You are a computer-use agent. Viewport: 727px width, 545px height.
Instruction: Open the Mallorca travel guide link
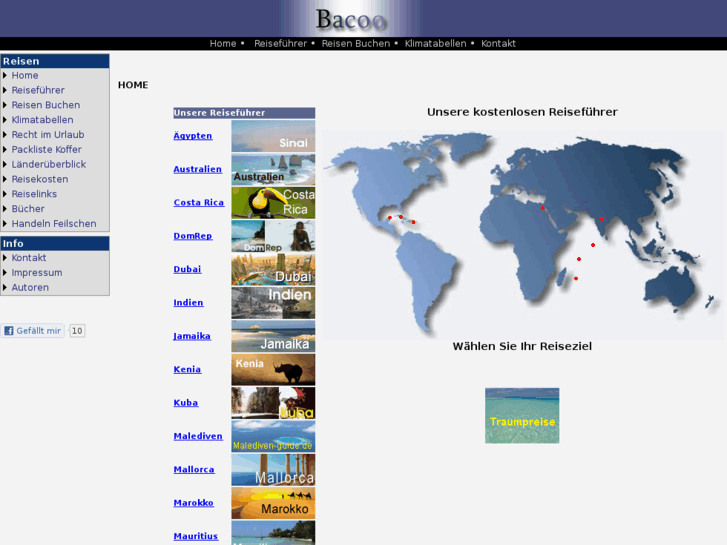pyautogui.click(x=194, y=470)
